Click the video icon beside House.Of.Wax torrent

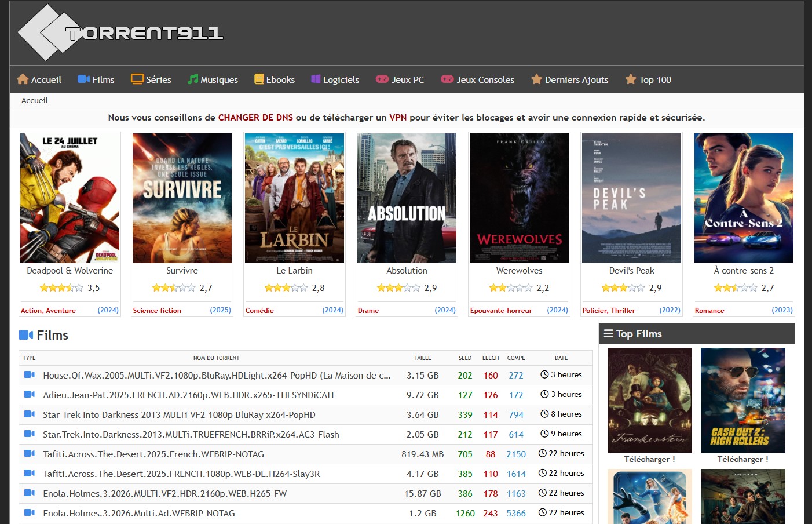(30, 375)
